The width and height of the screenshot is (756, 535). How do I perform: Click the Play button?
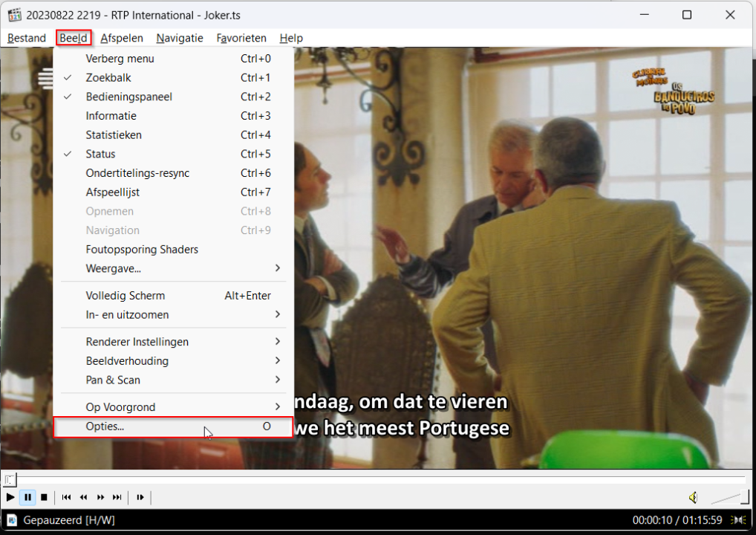coord(10,497)
